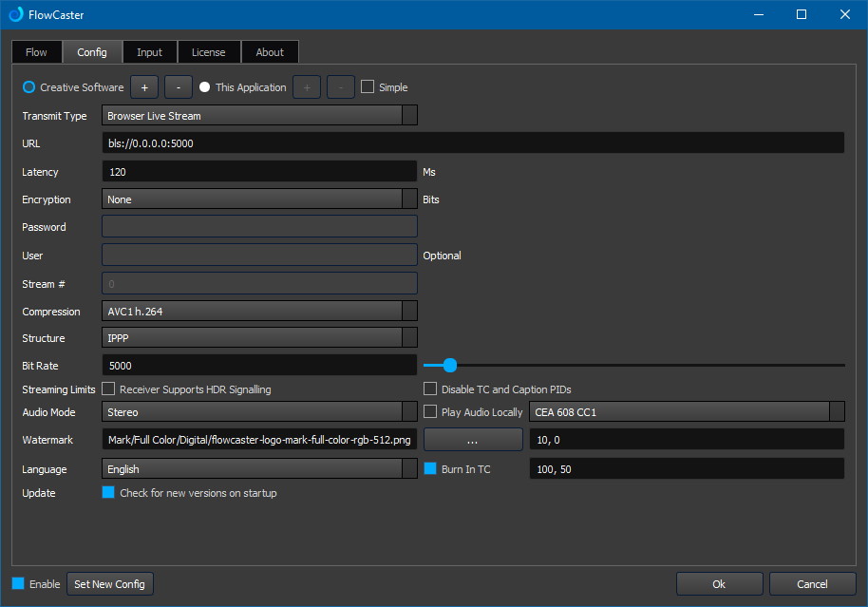Expand the CEA 608 CC1 caption dropdown

[687, 412]
